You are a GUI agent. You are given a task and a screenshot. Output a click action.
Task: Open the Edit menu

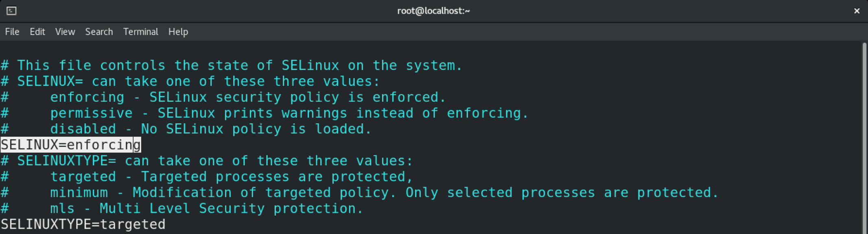[x=37, y=32]
